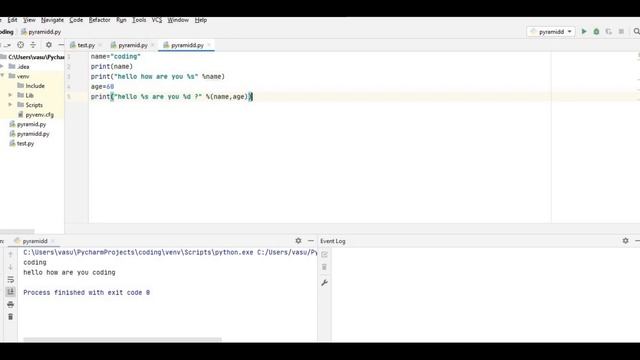Open Search Everywhere magnifier icon
Viewport: 640px width, 360px height.
[636, 31]
